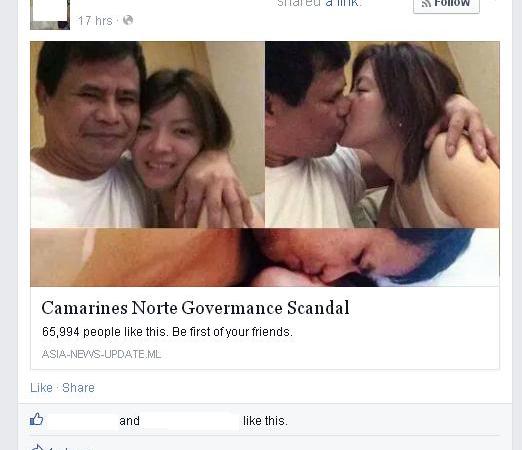Screen dimensions: 522x450
Task: Click the thumbs-up icon beside liker names
Action: [37, 419]
